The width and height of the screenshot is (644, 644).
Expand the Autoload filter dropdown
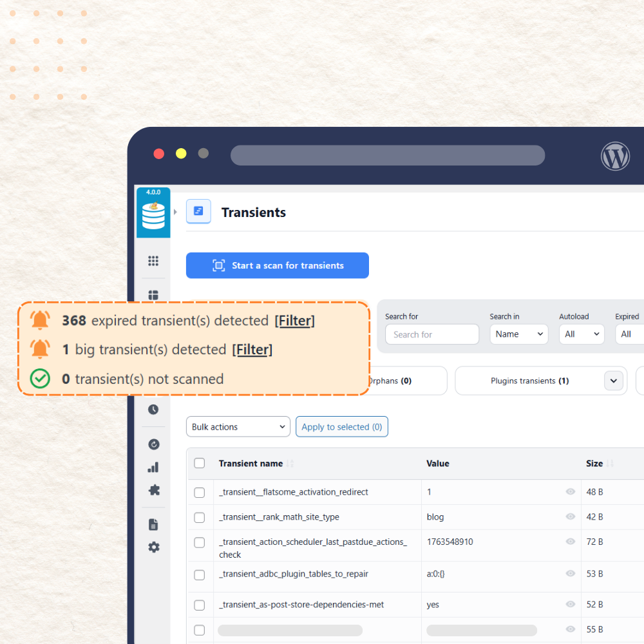582,334
